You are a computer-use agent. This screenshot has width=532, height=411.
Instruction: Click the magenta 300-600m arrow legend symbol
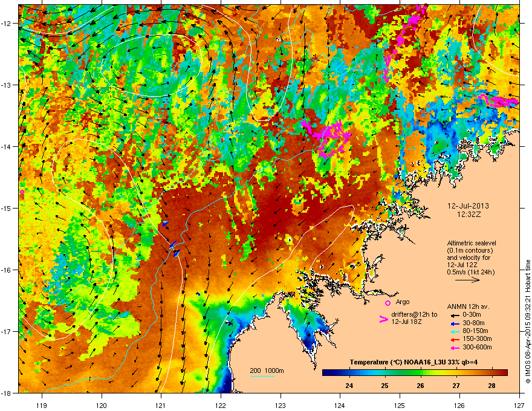pos(454,348)
